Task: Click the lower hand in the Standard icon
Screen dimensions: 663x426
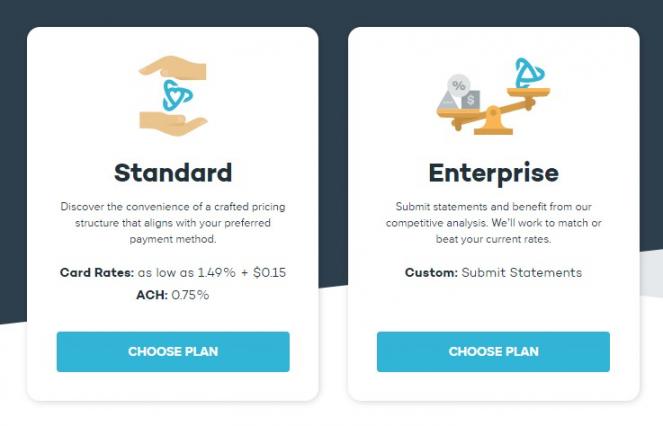Action: tap(178, 124)
